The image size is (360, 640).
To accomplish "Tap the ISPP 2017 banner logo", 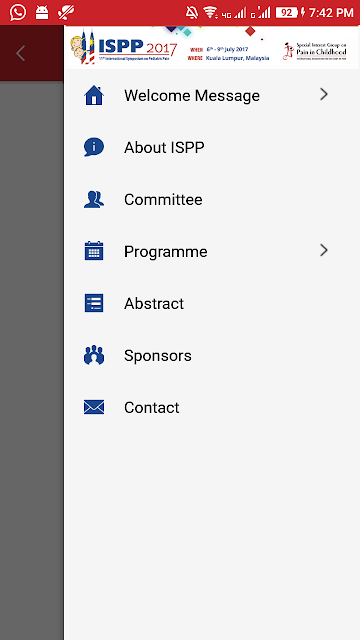I will 124,47.
